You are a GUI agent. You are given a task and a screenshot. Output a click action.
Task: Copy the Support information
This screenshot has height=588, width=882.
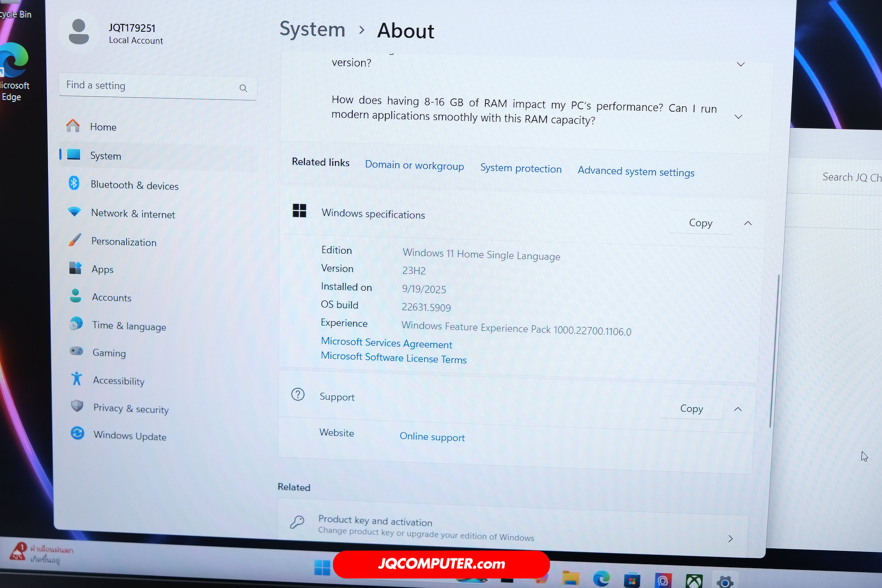[x=691, y=408]
